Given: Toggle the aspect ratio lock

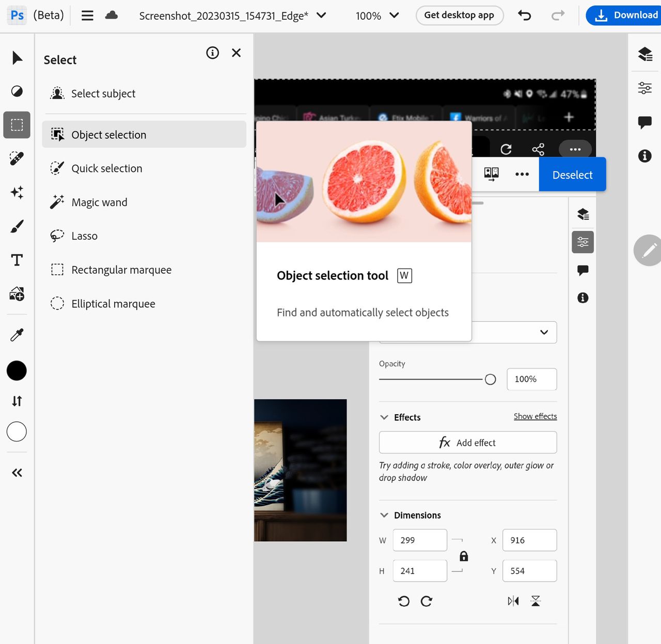Looking at the screenshot, I should pyautogui.click(x=464, y=556).
